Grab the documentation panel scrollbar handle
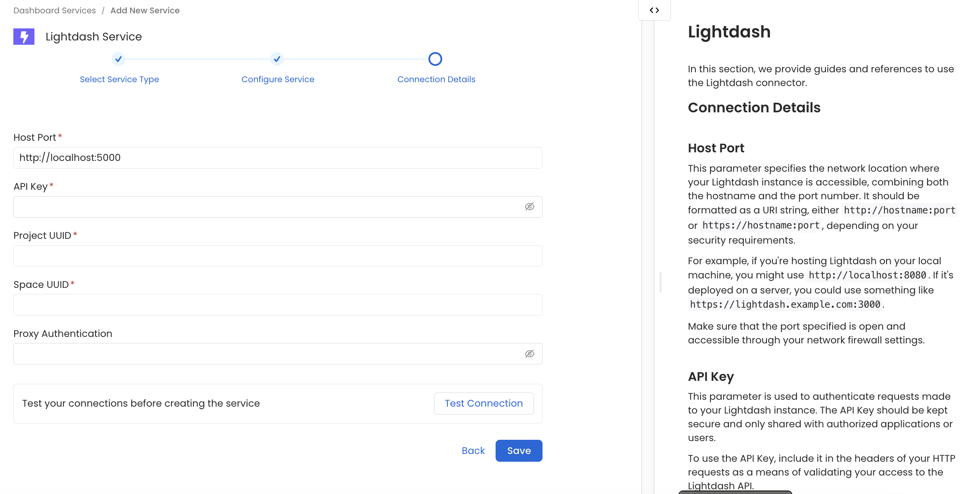The image size is (980, 494). pos(661,282)
